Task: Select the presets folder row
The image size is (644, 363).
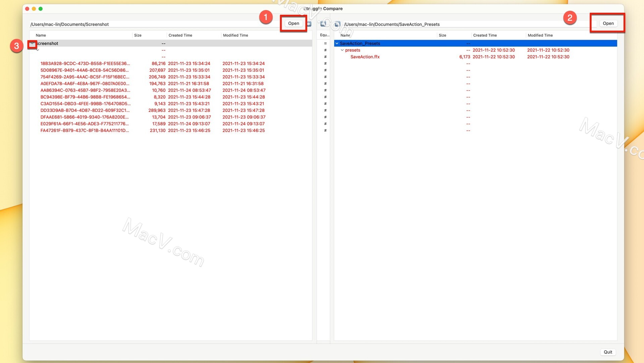Action: pos(476,50)
